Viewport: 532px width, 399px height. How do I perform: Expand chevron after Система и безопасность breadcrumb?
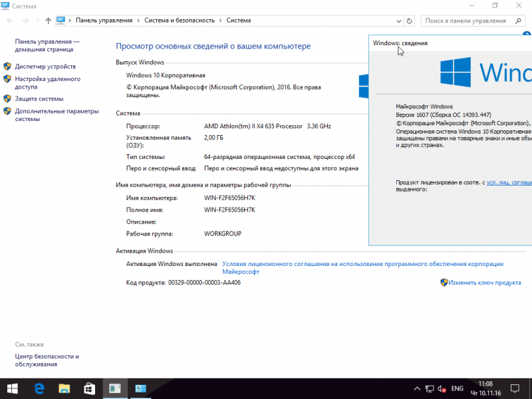[221, 21]
